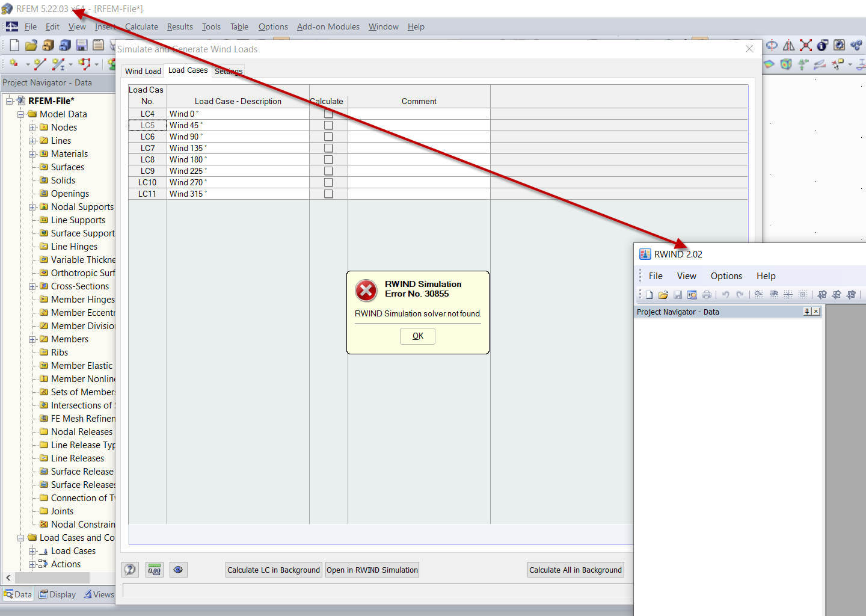Viewport: 866px width, 616px height.
Task: Click OK on the RWIND Simulation error
Action: pos(418,336)
